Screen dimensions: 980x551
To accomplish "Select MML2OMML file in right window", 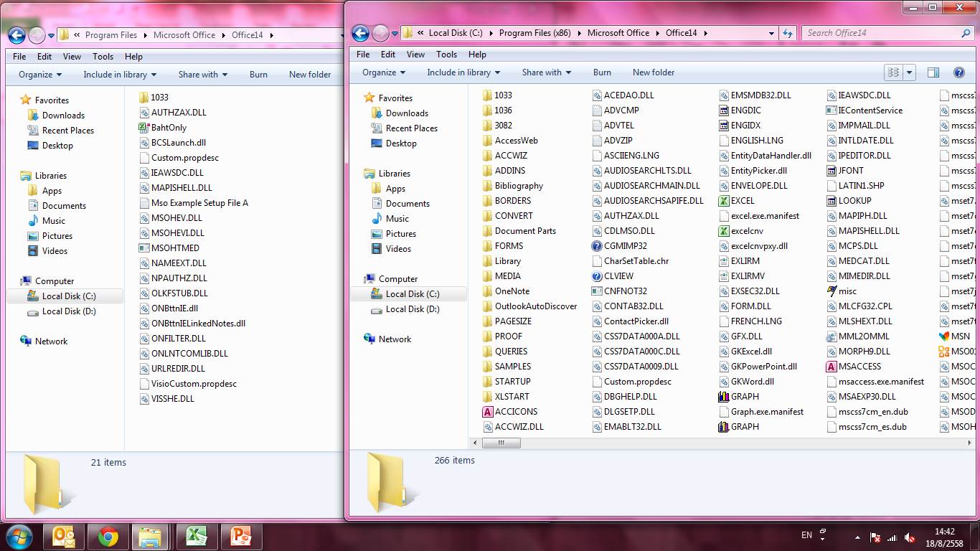I will point(858,336).
